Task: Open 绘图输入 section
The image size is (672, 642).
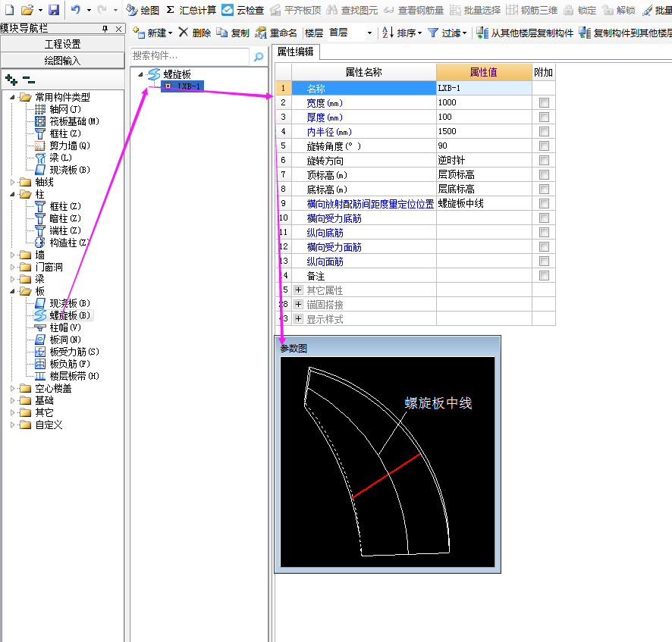Action: tap(62, 61)
